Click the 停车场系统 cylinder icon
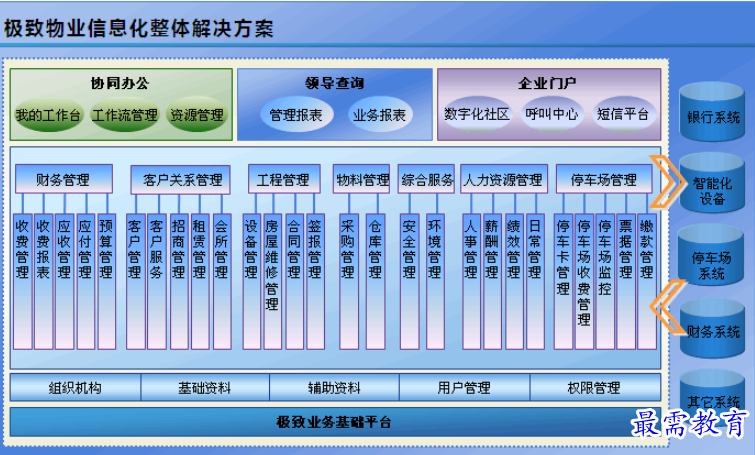The height and width of the screenshot is (455, 755). point(711,256)
